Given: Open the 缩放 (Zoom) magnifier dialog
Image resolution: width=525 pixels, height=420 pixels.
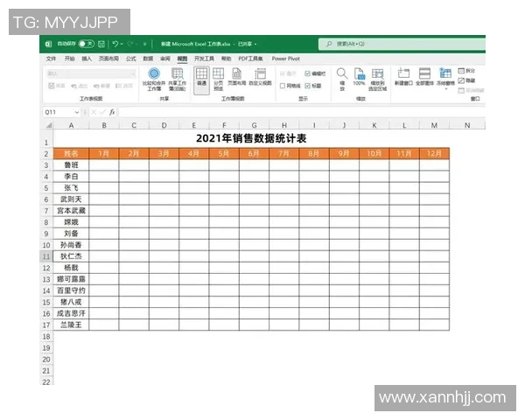Looking at the screenshot, I should [342, 80].
